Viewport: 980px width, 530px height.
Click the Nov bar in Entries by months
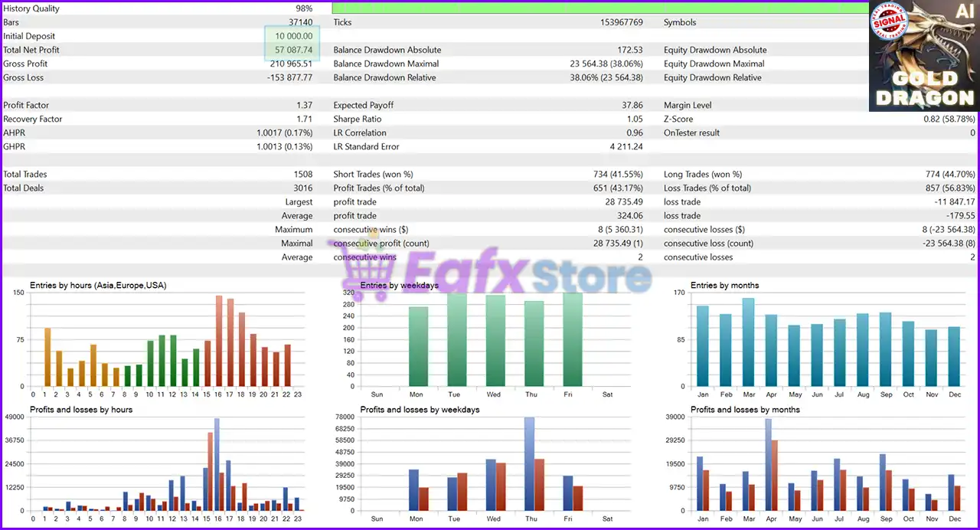931,358
